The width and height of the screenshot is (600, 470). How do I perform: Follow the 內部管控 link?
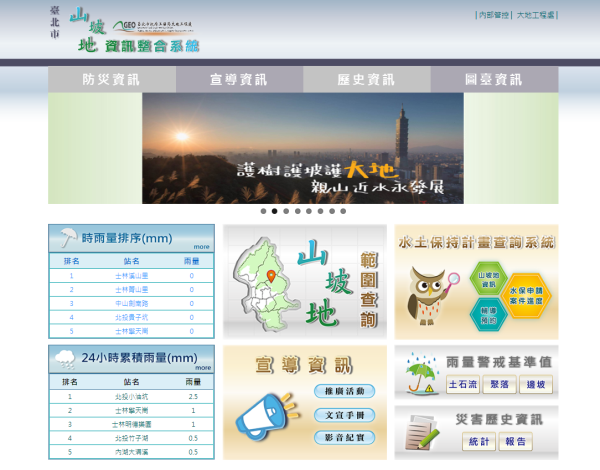494,15
